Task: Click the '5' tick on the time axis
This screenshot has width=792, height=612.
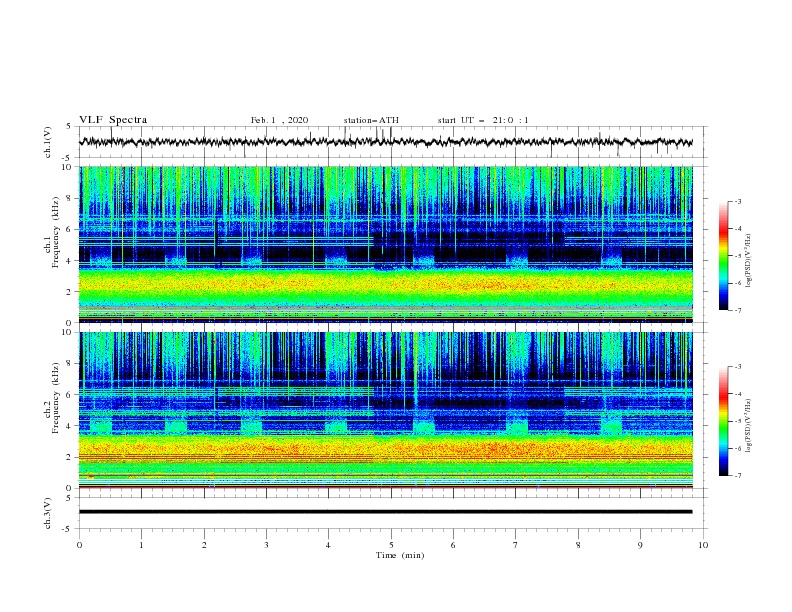Action: (x=391, y=545)
